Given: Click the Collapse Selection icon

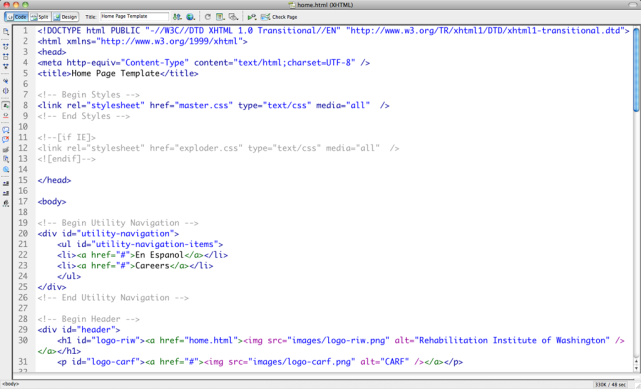Looking at the screenshot, I should pos(6,57).
